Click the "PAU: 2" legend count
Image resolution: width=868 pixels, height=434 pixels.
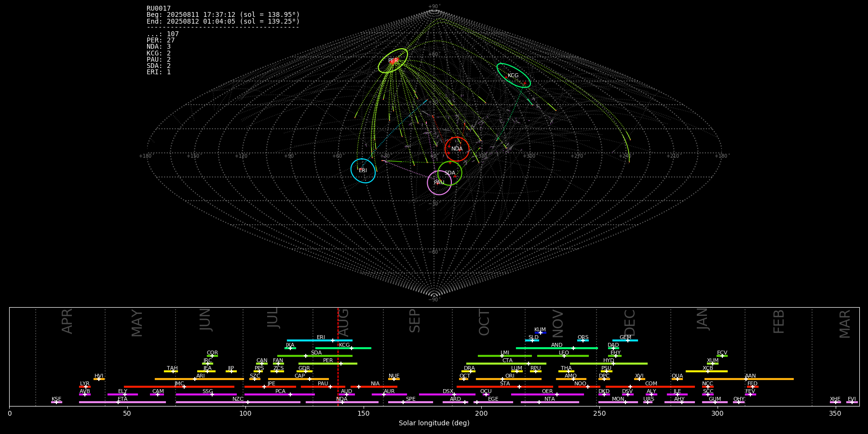(159, 59)
